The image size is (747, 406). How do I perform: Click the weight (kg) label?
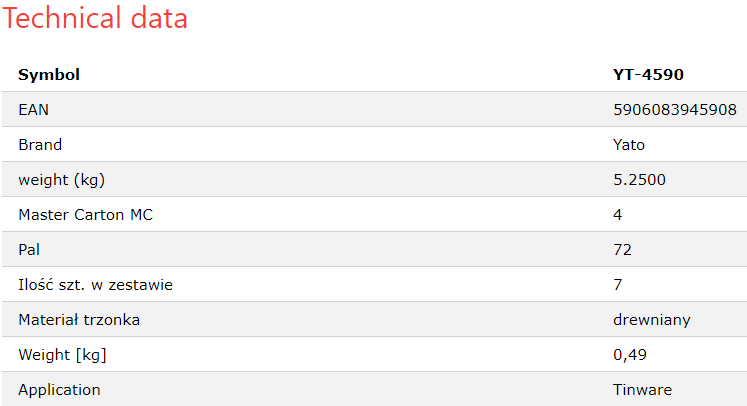coord(61,180)
